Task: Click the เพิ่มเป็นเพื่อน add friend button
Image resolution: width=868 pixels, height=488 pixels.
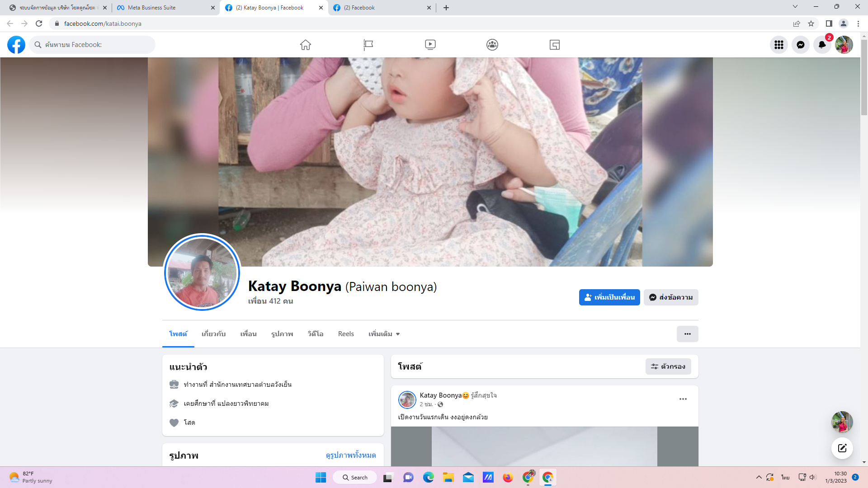Action: (609, 297)
